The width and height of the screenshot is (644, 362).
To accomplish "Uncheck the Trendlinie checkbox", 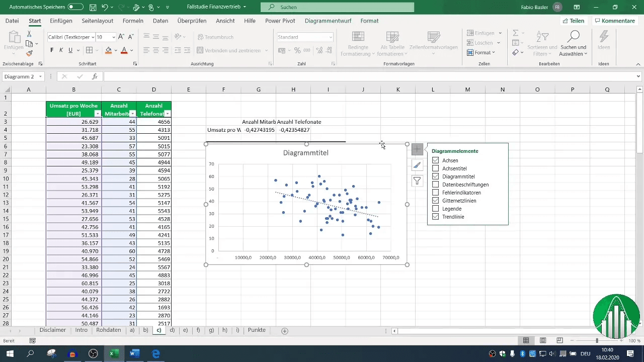I will coord(436,217).
